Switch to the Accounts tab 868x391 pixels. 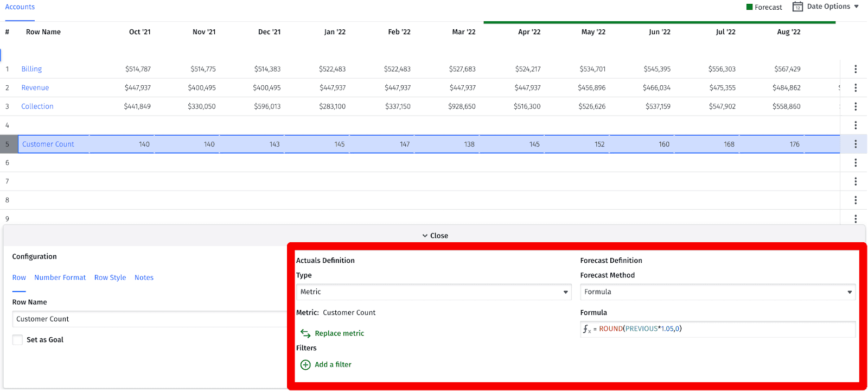20,7
